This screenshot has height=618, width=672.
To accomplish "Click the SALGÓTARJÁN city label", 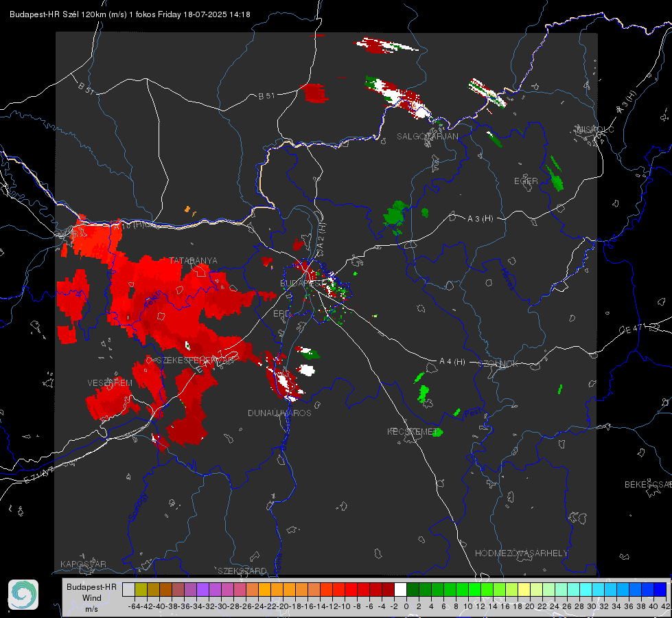I will 427,137.
